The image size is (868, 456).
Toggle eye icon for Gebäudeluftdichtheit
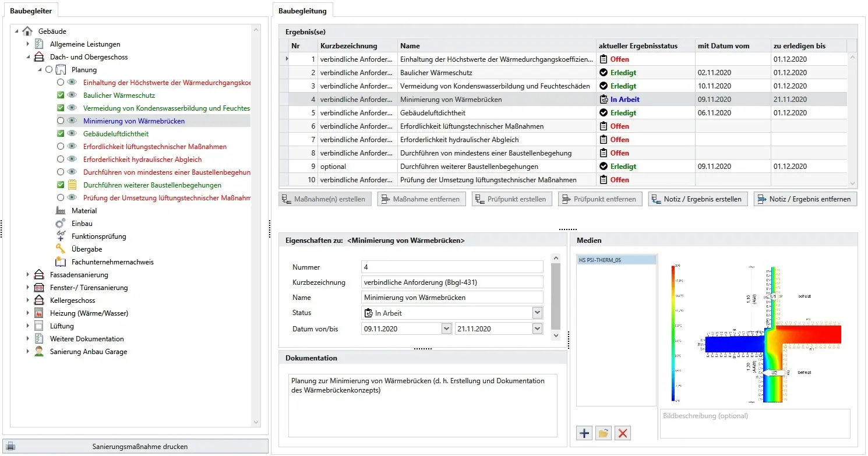point(72,134)
